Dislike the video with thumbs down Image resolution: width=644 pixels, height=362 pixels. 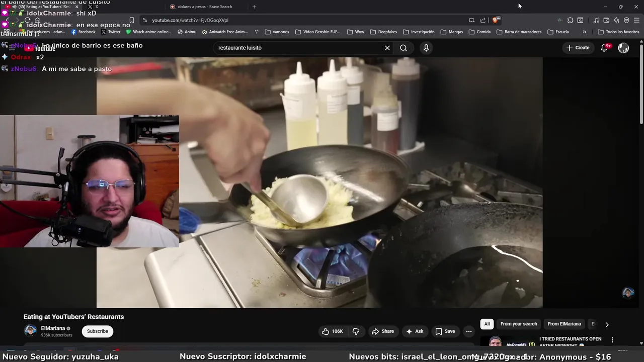(x=356, y=331)
